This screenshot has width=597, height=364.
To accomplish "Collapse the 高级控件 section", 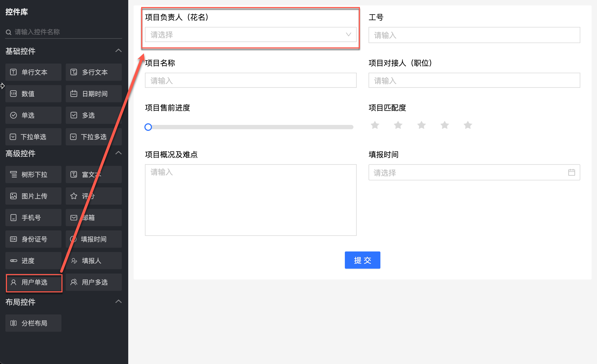I will [x=119, y=153].
